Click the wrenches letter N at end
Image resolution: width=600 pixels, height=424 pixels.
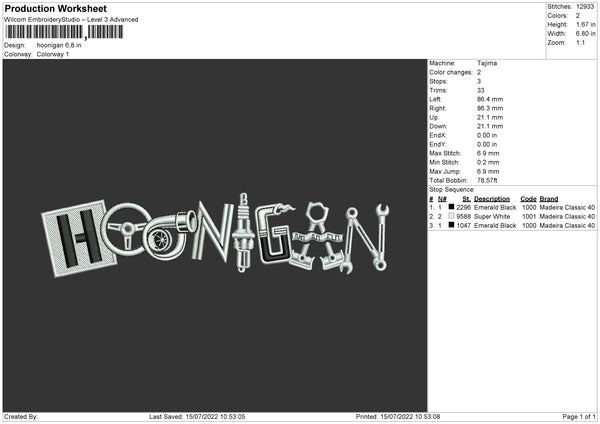pyautogui.click(x=366, y=238)
